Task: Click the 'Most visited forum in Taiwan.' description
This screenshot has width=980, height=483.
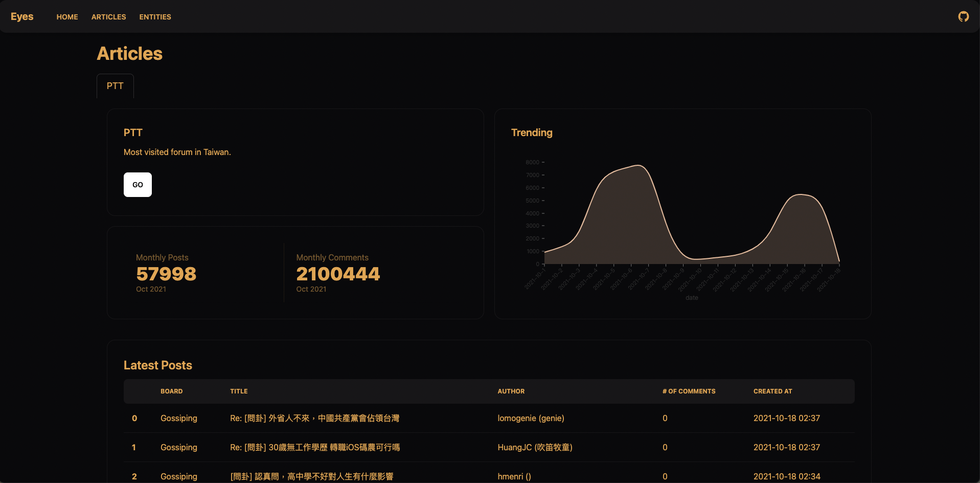Action: [x=177, y=152]
